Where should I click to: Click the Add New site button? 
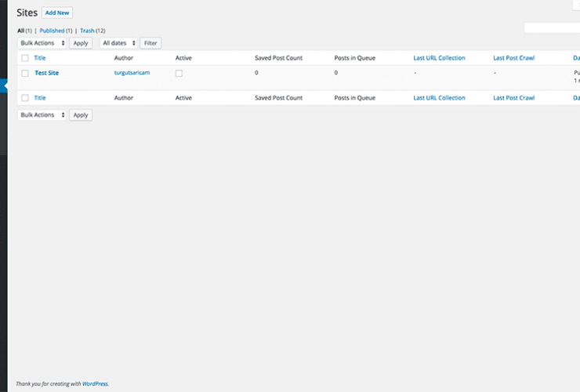[x=57, y=13]
